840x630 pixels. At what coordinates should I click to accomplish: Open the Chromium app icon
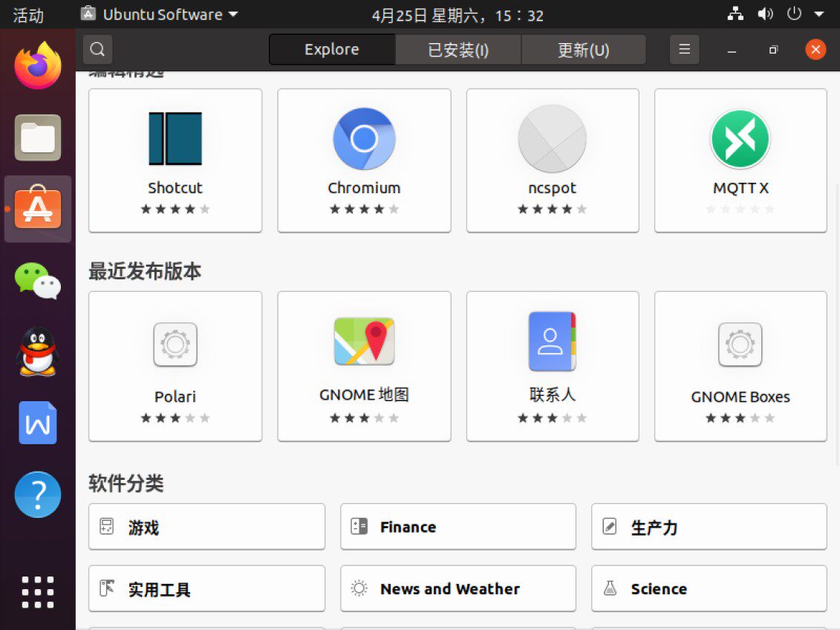364,139
